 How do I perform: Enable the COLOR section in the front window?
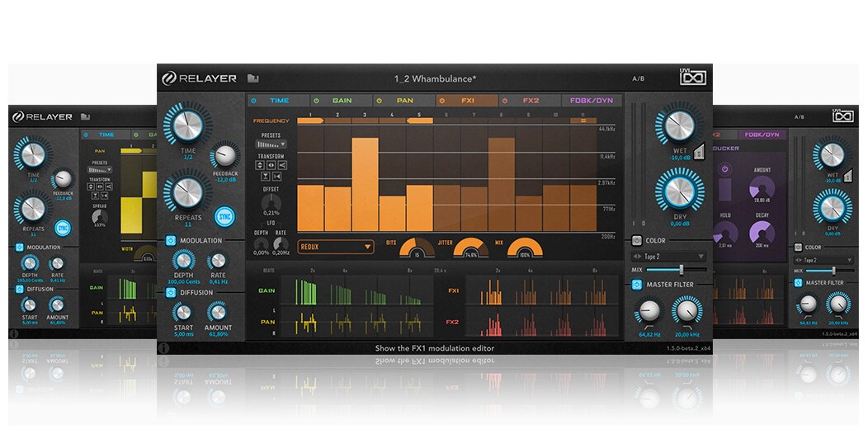coord(637,240)
